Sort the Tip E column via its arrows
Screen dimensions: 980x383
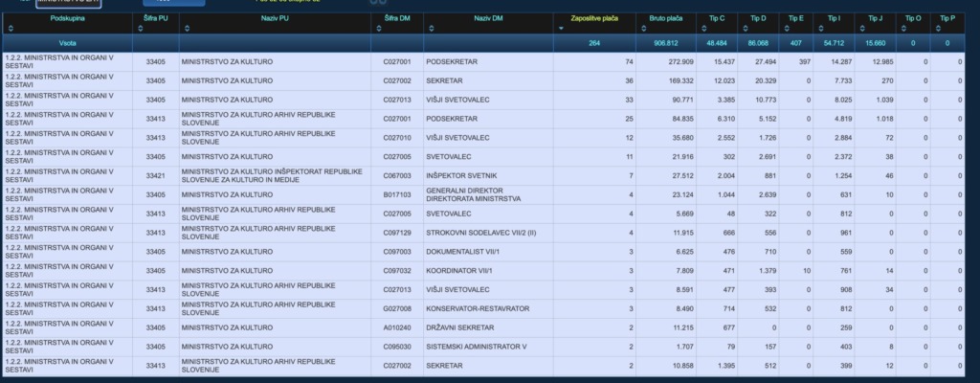(x=786, y=29)
